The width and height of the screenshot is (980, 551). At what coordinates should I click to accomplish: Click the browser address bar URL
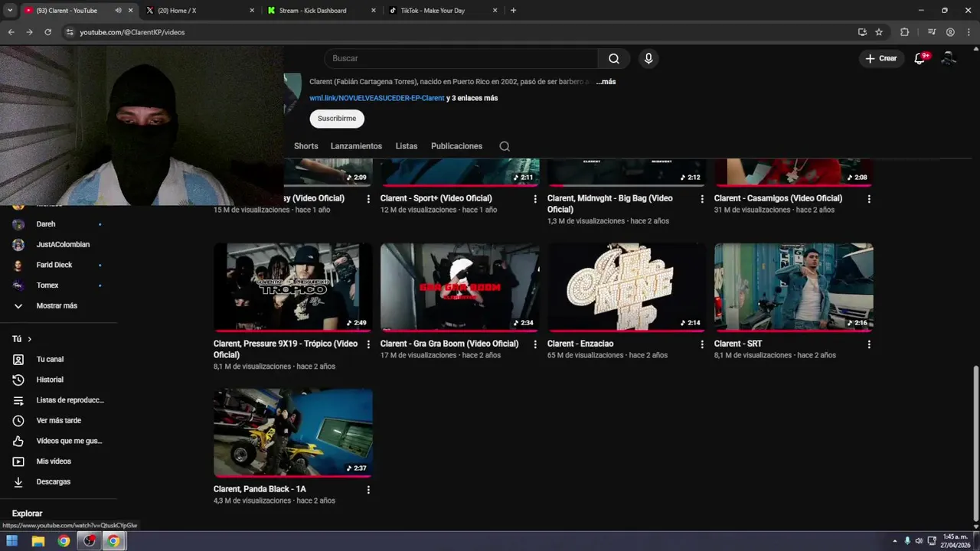pyautogui.click(x=132, y=32)
